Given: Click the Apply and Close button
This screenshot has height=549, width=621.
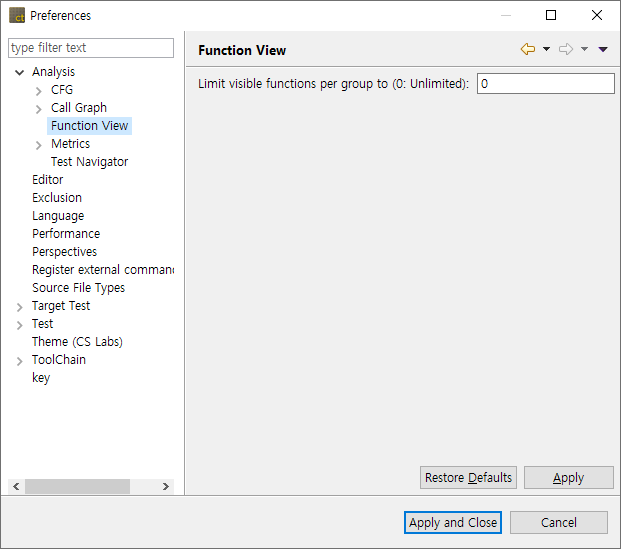Looking at the screenshot, I should coord(453,522).
